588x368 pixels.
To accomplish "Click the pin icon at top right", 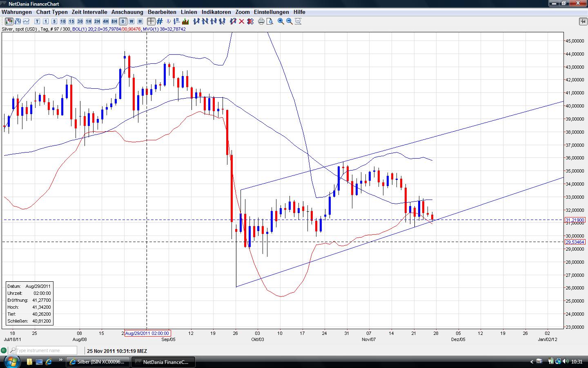I will click(x=583, y=21).
